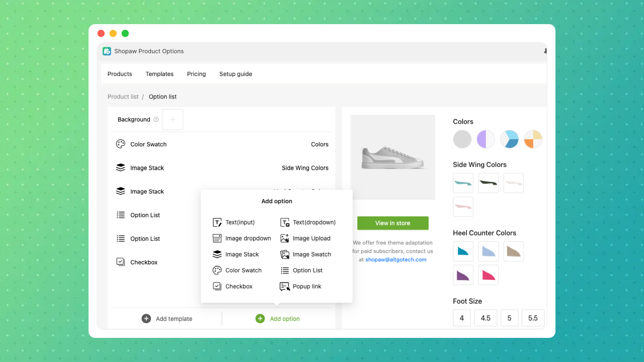
Task: Click shopaw@altgotech.com email link
Action: 396,260
